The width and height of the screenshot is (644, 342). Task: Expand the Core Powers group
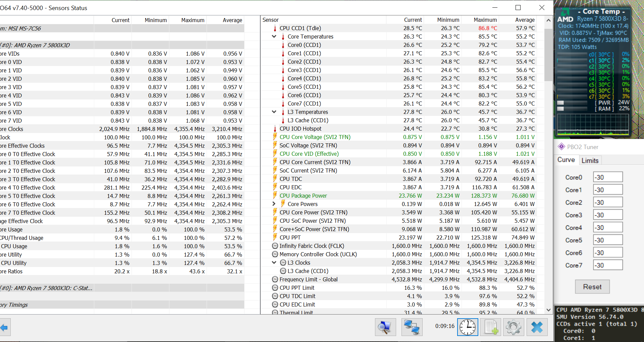274,204
